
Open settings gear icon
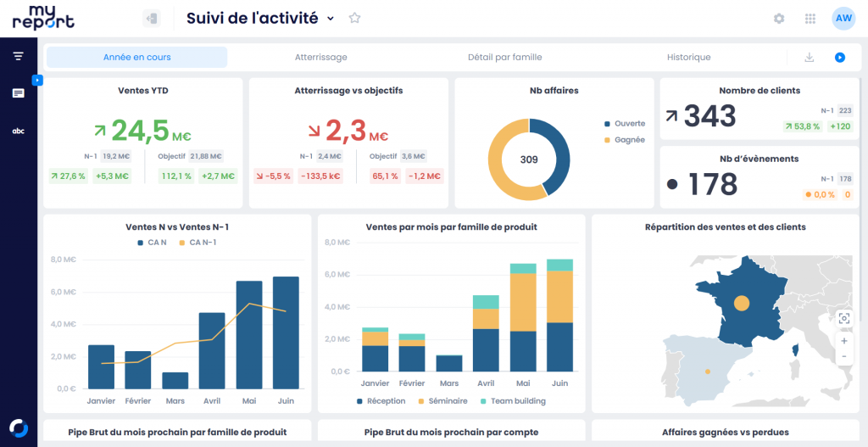tap(779, 19)
